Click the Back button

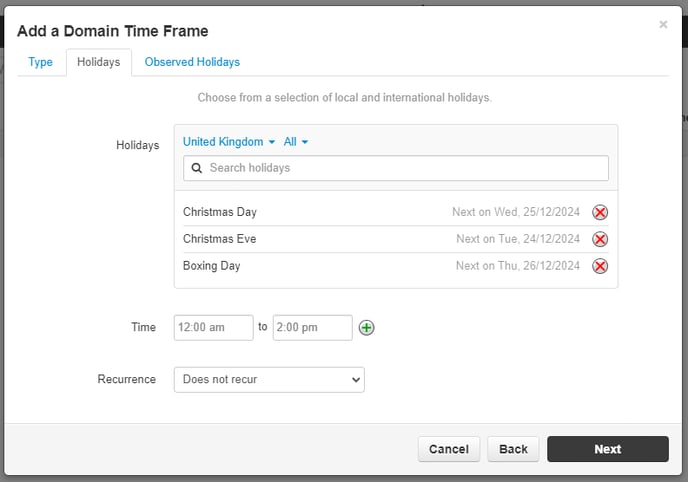513,449
